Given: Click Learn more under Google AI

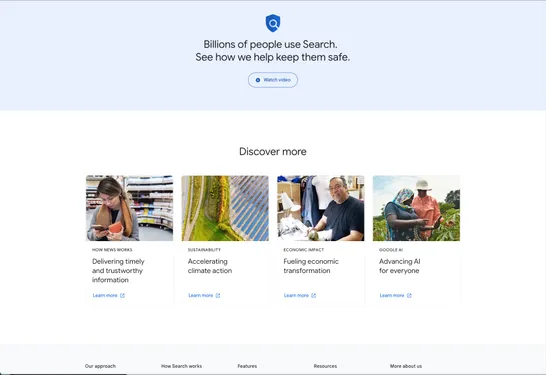Looking at the screenshot, I should [392, 295].
